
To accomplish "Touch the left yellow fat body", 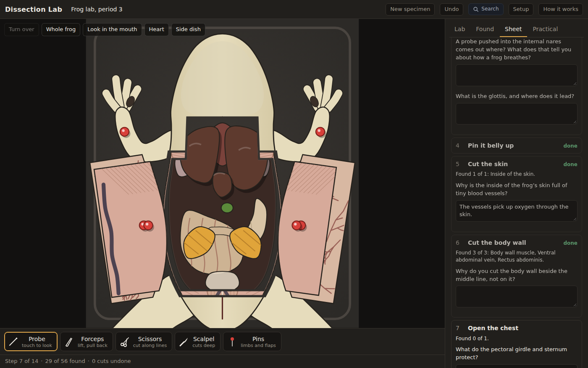I will [x=199, y=243].
